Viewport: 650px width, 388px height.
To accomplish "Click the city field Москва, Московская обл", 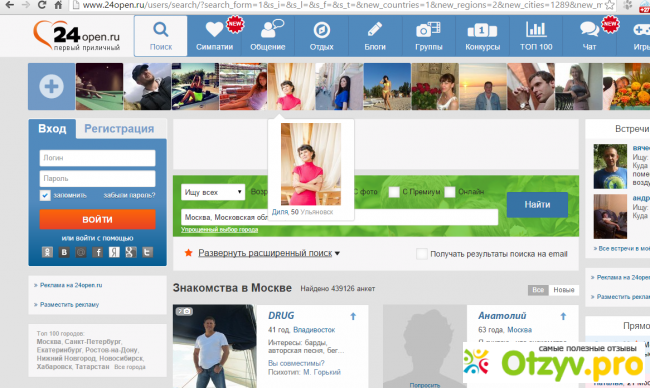I will click(340, 217).
